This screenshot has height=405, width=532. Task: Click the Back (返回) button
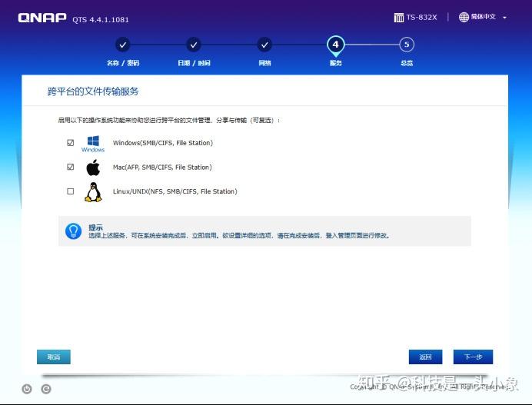pyautogui.click(x=425, y=357)
